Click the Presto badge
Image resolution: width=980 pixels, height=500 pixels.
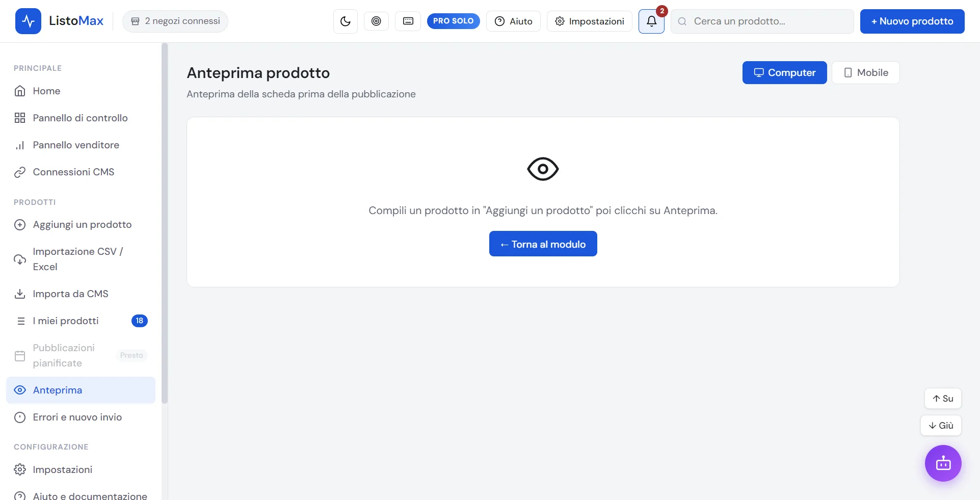[x=131, y=355]
